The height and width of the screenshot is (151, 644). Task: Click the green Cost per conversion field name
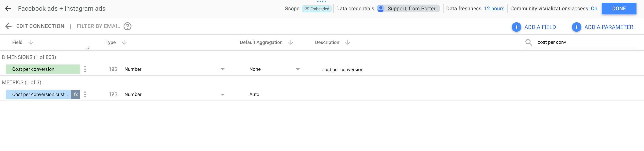(x=43, y=69)
